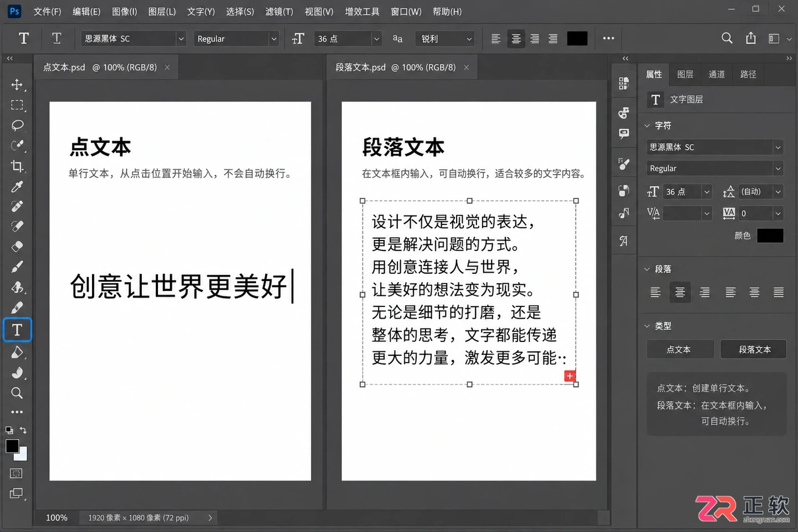Close the 段落文本.psd document tab
This screenshot has width=798, height=532.
[x=467, y=68]
